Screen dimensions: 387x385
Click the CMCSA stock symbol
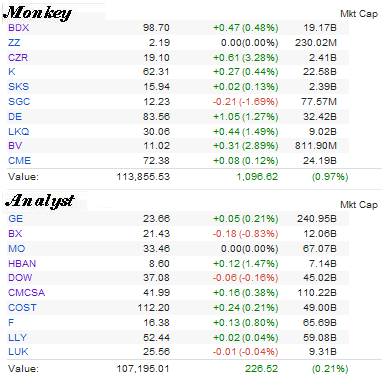tap(26, 293)
